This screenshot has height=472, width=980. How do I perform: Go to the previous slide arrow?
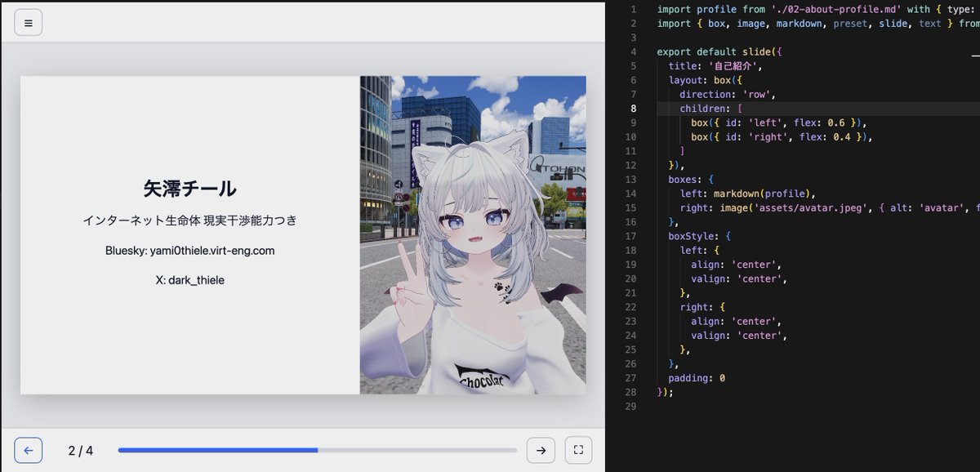tap(29, 450)
